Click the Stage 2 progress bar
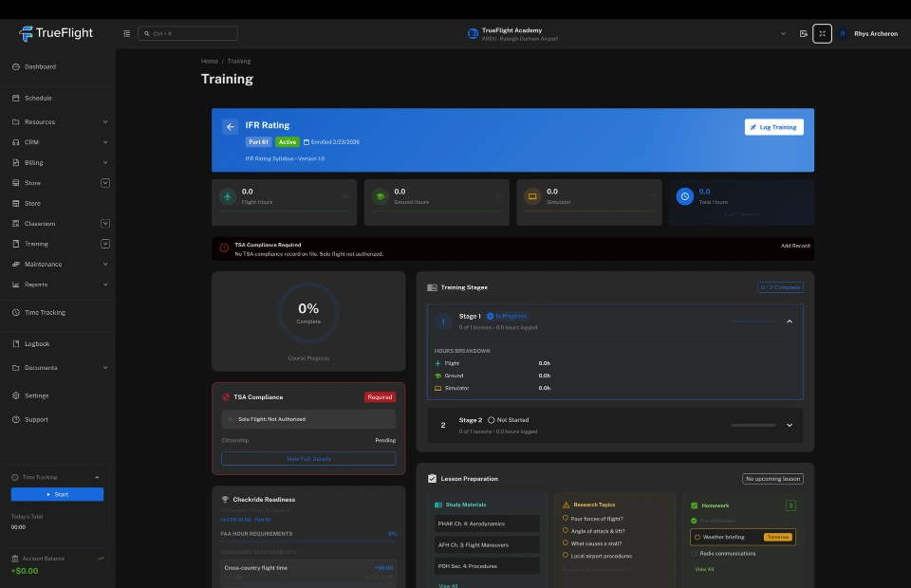 [x=753, y=425]
